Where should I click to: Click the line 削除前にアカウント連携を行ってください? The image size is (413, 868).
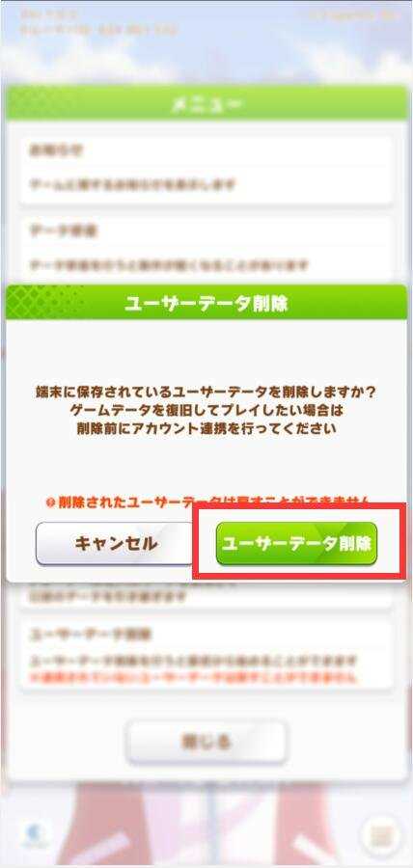[x=206, y=428]
